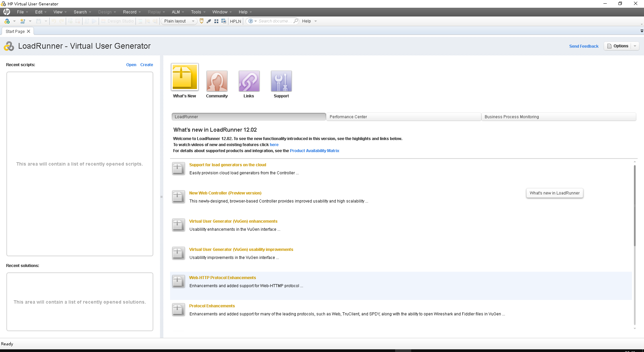Viewport: 644px width, 352px height.
Task: Open the Protocol Enhancements link
Action: (212, 306)
